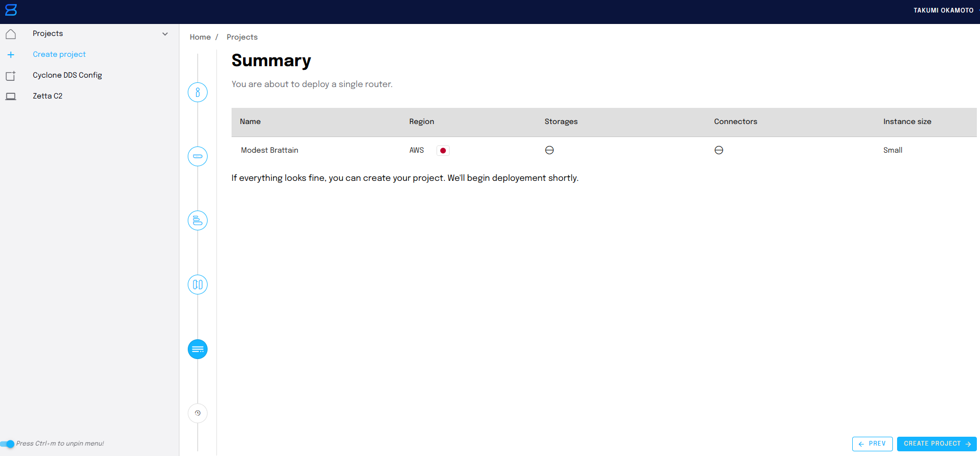Click the CREATE PROJECT button
The width and height of the screenshot is (980, 456).
[937, 444]
